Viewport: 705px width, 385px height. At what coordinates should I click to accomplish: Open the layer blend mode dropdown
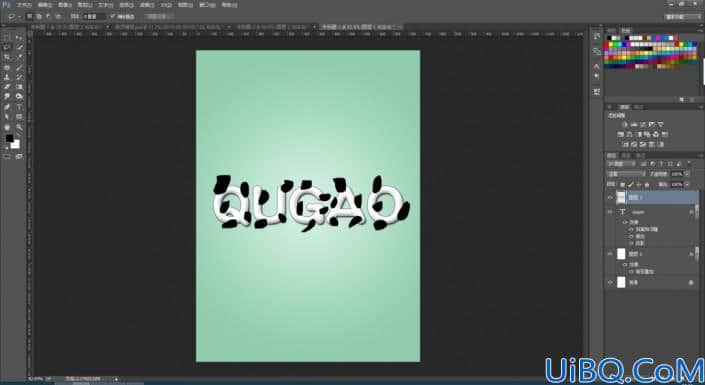(x=626, y=174)
